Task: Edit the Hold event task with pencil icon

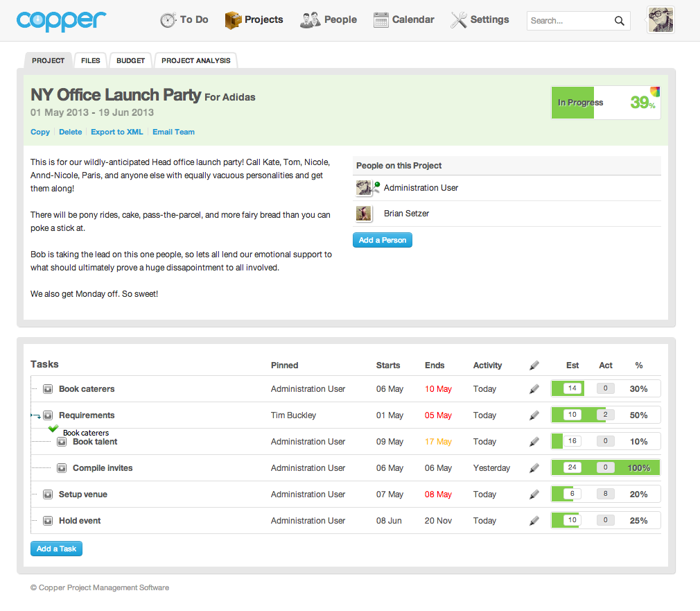Action: [534, 520]
